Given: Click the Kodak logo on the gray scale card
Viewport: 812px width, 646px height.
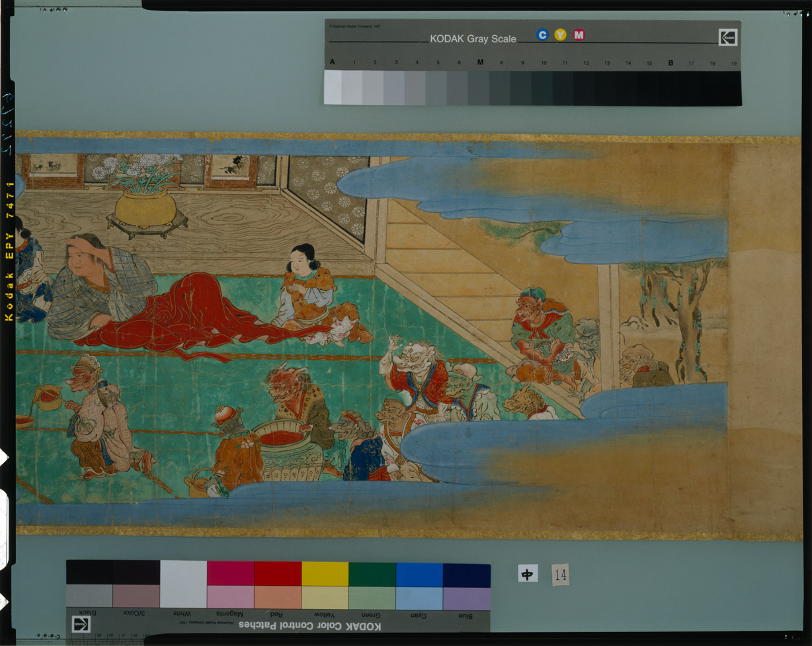Looking at the screenshot, I should pyautogui.click(x=728, y=38).
